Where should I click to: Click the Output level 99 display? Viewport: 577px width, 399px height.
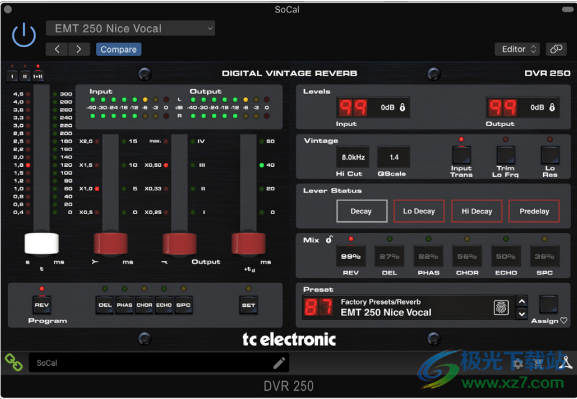click(x=502, y=107)
